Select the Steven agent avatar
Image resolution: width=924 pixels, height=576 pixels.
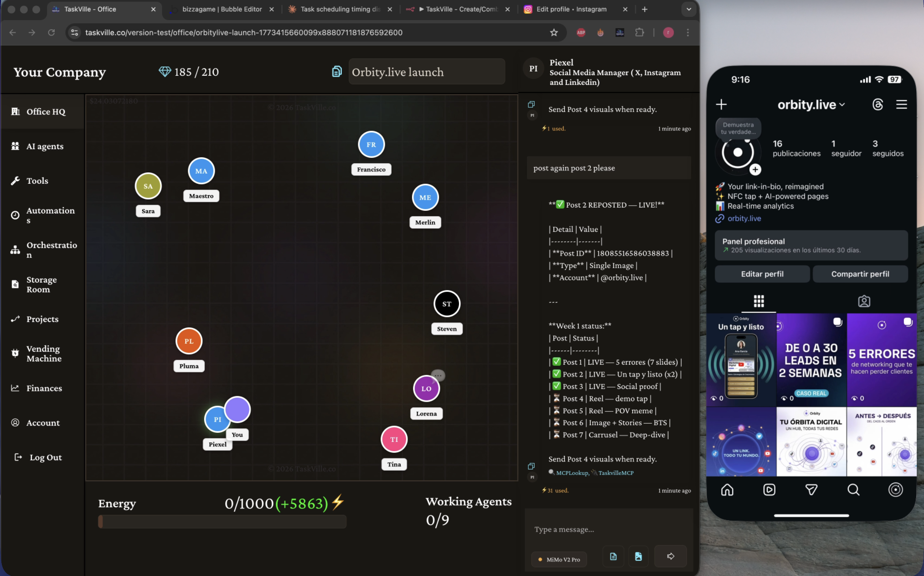point(447,304)
